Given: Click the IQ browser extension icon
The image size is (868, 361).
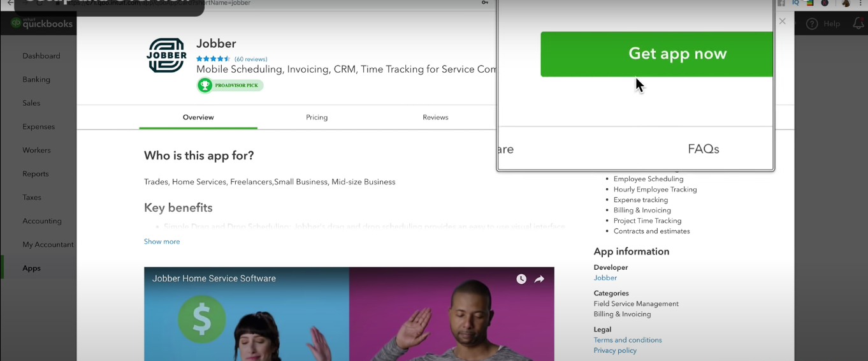Looking at the screenshot, I should pos(795,3).
